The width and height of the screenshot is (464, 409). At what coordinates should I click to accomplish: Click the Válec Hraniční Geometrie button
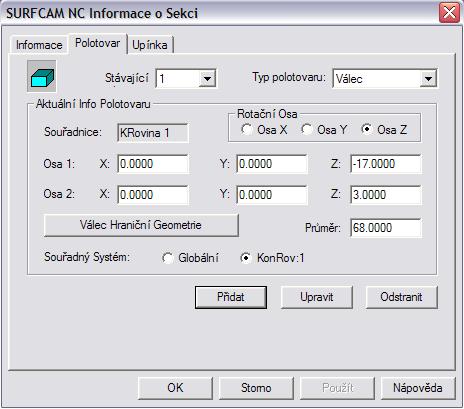tap(141, 225)
